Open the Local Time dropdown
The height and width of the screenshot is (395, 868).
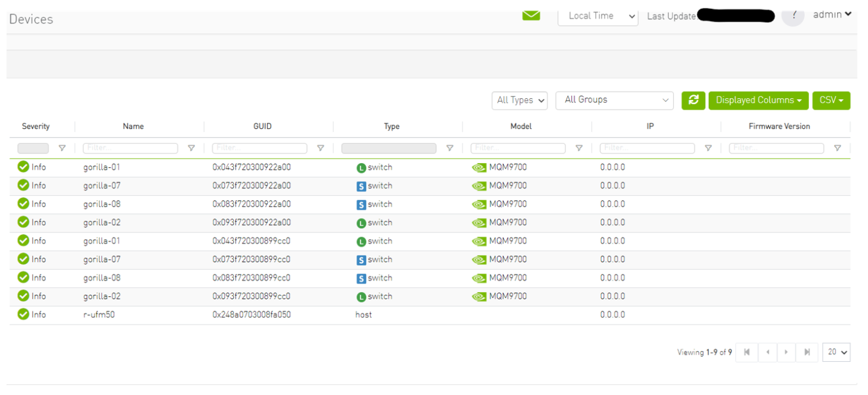tap(598, 16)
